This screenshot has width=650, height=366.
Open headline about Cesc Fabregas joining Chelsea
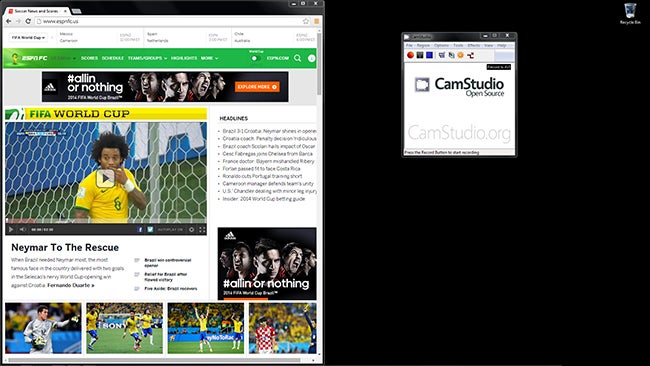pos(267,153)
